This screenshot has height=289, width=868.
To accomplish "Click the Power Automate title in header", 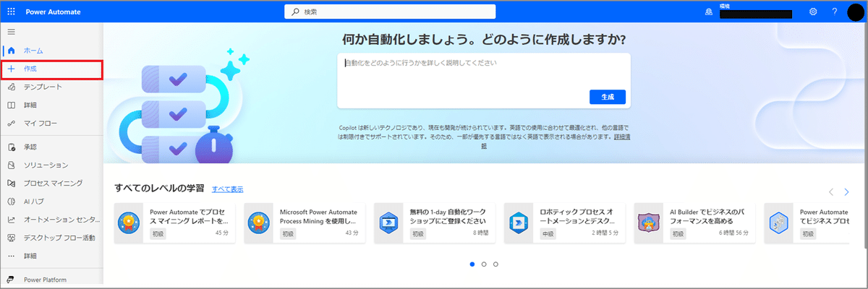I will [53, 12].
